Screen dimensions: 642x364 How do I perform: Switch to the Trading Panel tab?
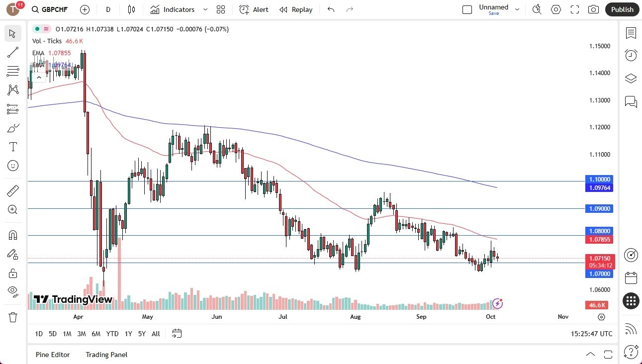pyautogui.click(x=106, y=355)
